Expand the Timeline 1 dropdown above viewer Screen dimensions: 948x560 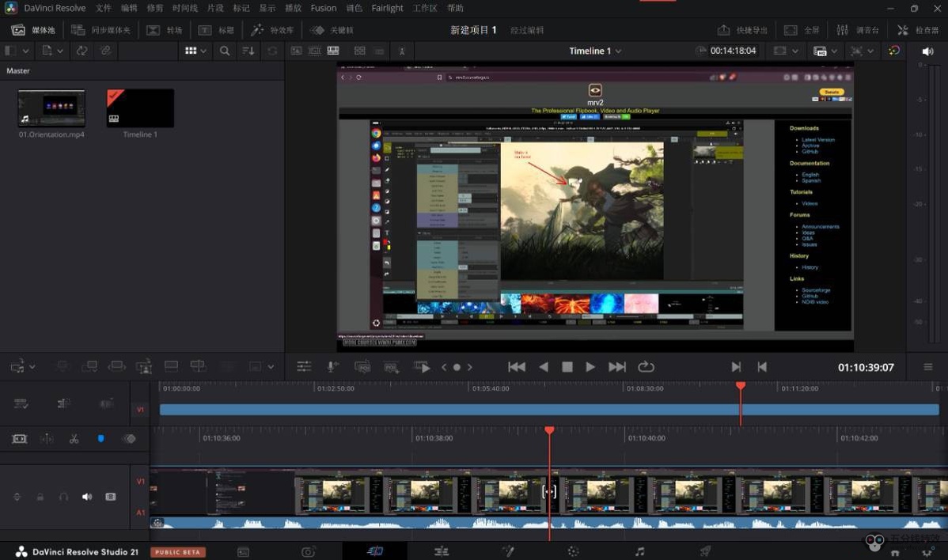(x=619, y=51)
